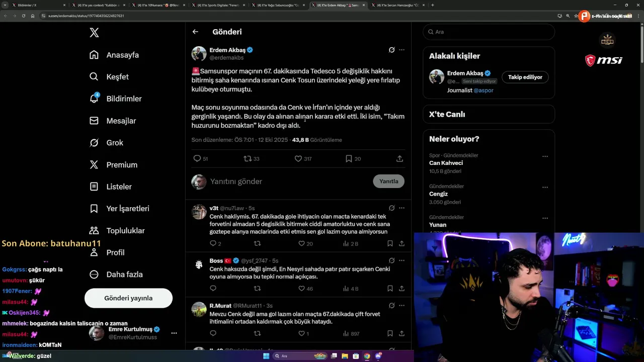
Task: Like R.Murat's reply with 1 like
Action: tap(301, 333)
